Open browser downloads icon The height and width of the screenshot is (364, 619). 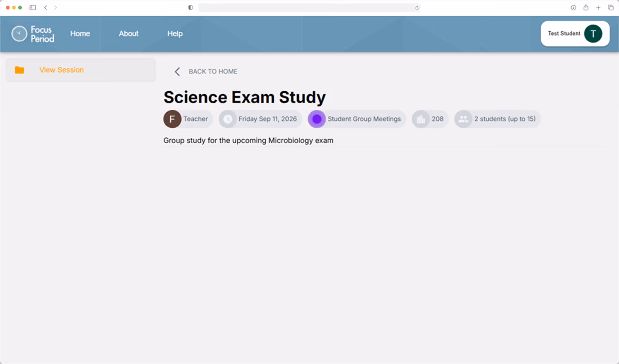click(x=573, y=8)
